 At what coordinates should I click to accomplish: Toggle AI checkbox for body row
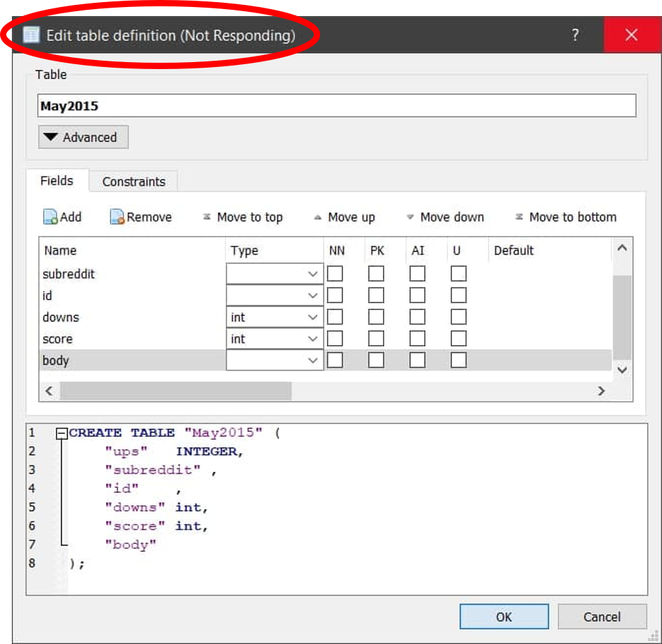418,360
